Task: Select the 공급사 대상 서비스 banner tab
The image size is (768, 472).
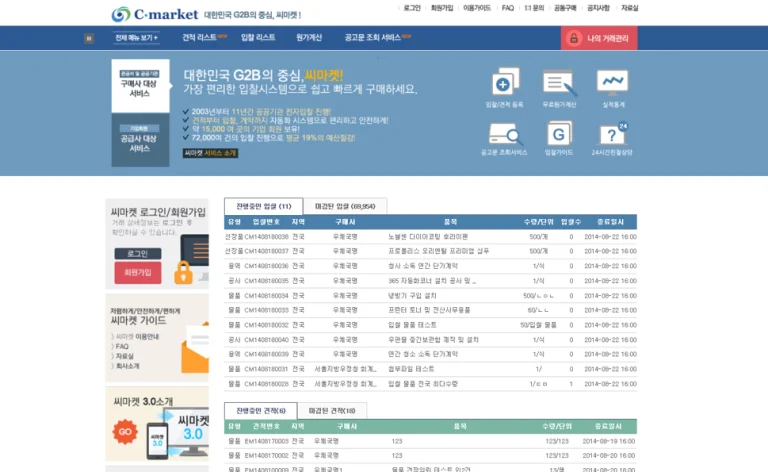Action: coord(140,140)
